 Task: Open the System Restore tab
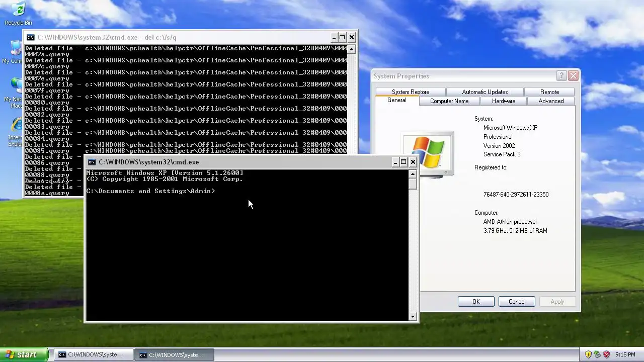point(411,92)
